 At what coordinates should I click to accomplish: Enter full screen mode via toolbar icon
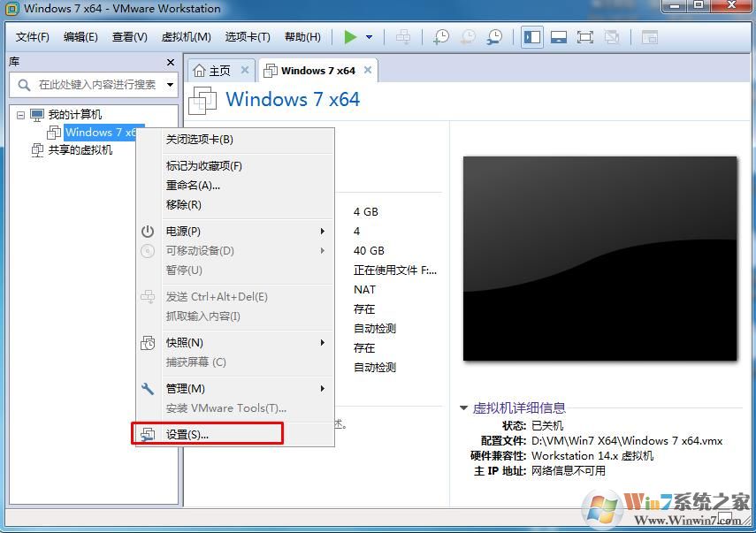point(584,37)
